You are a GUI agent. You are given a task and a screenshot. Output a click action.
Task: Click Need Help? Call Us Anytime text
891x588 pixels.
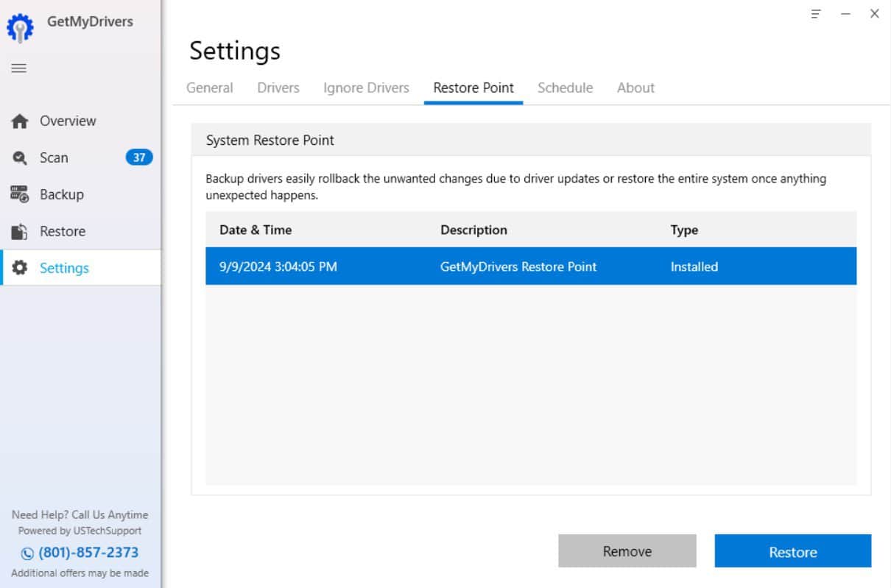pyautogui.click(x=80, y=514)
